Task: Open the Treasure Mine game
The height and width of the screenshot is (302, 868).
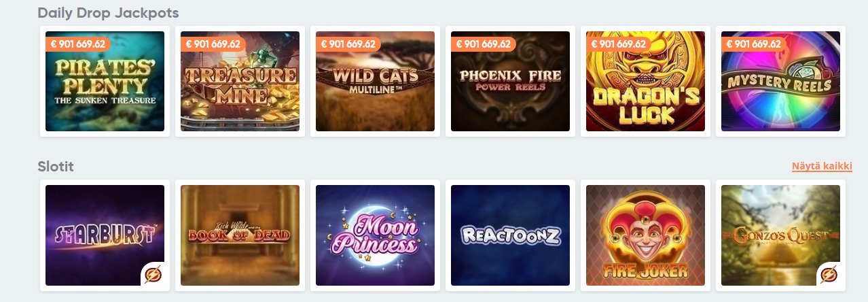Action: pos(240,82)
